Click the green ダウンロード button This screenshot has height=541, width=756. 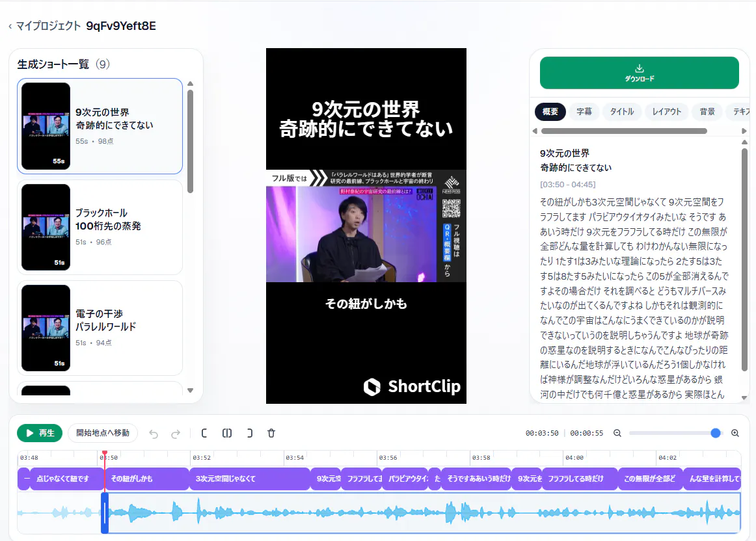point(640,73)
